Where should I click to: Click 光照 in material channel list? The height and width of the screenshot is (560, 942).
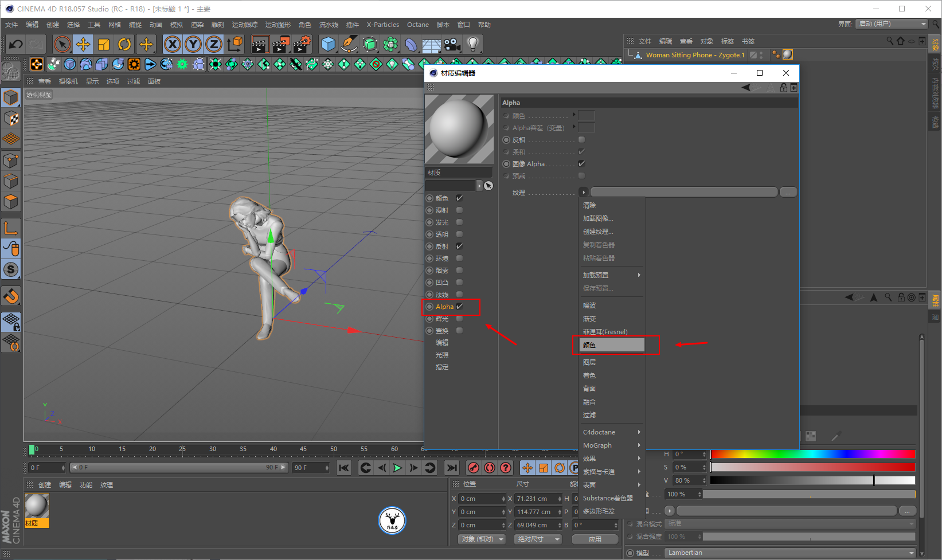[x=442, y=355]
